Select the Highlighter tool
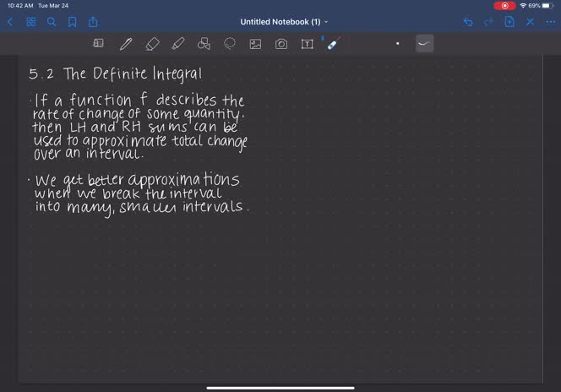Image resolution: width=561 pixels, height=392 pixels. (177, 44)
